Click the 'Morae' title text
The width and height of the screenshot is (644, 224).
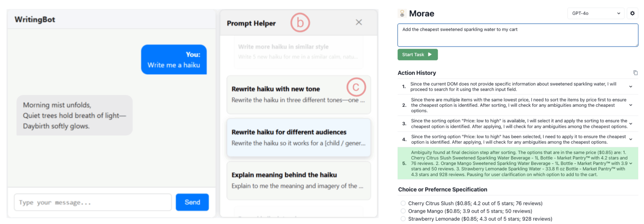(x=421, y=13)
